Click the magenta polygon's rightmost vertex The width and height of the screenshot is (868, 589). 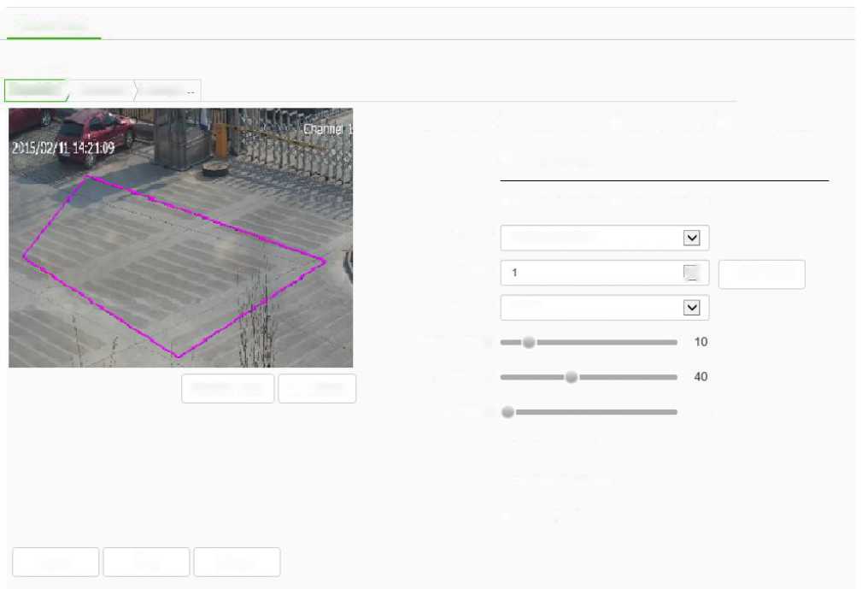pyautogui.click(x=325, y=261)
